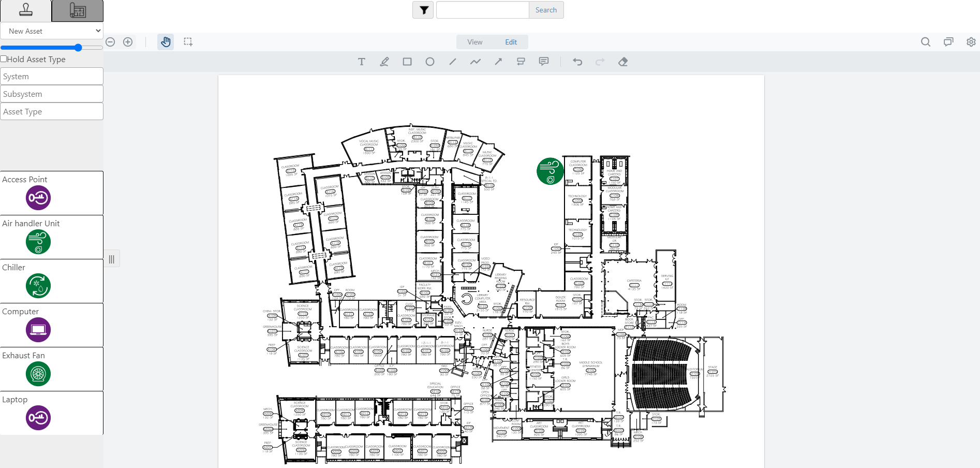Open the filter options
This screenshot has width=980, height=468.
tap(423, 10)
